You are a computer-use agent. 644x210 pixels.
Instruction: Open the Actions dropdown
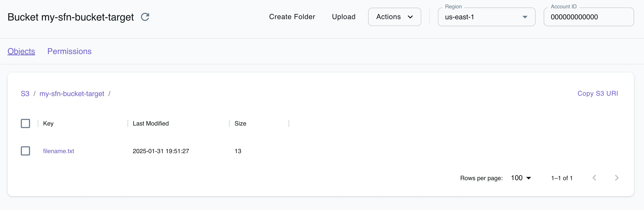tap(394, 17)
